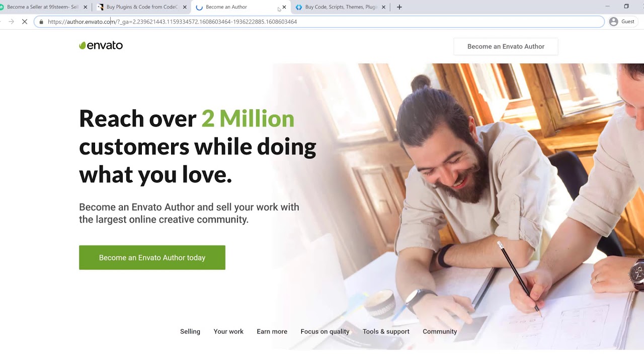Open the Guest profile menu
644x362 pixels.
(x=622, y=22)
